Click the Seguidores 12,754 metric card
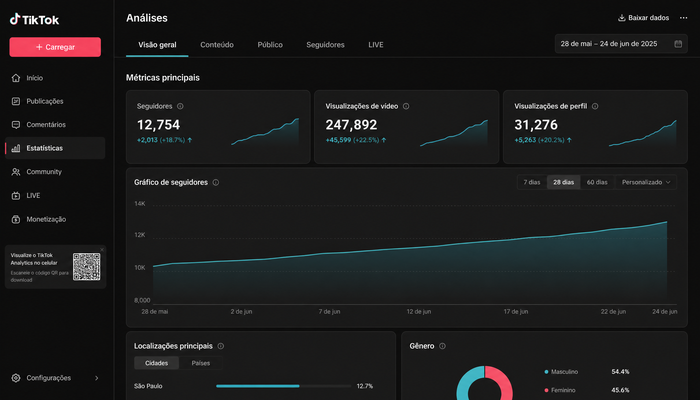 point(218,127)
